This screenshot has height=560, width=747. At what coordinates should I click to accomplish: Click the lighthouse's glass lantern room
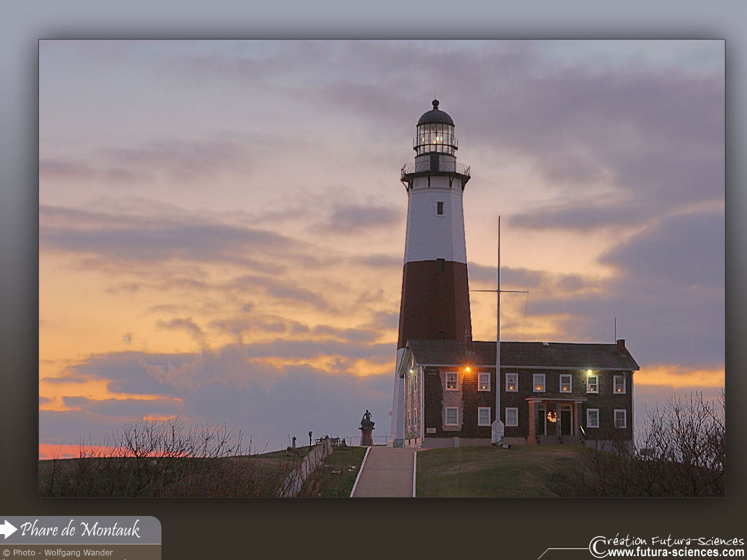435,138
